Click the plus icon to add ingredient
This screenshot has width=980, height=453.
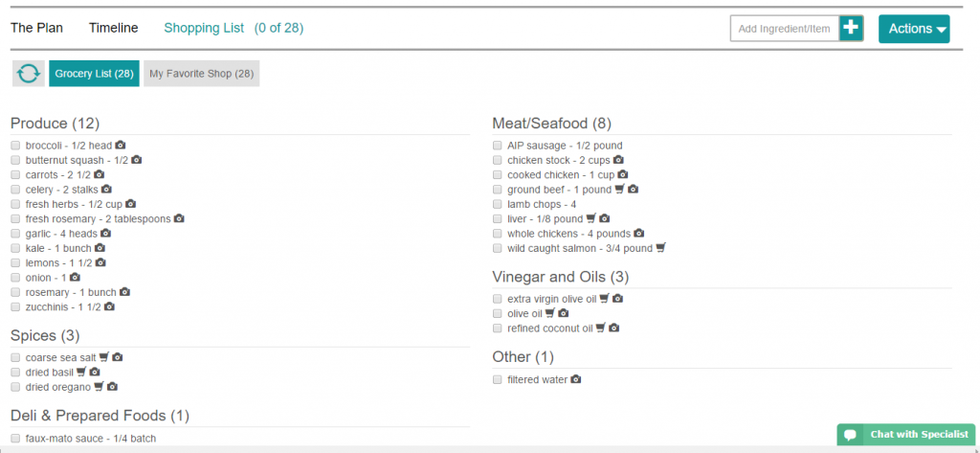click(852, 29)
